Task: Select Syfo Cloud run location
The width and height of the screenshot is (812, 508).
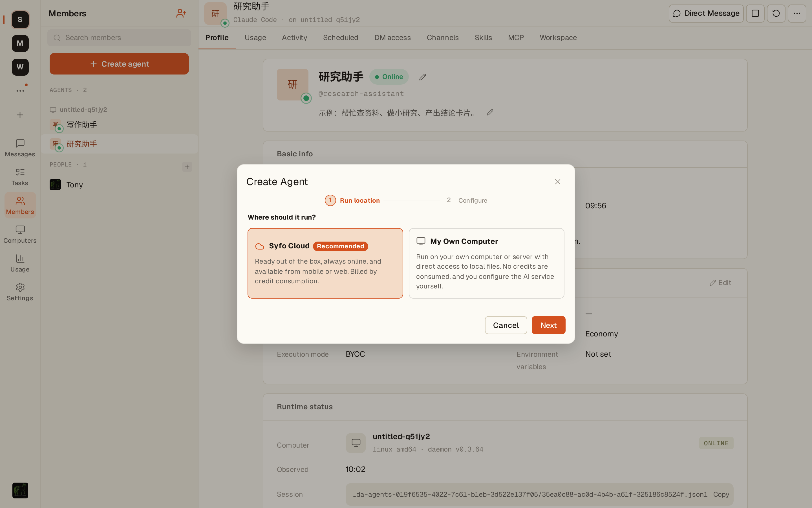Action: pyautogui.click(x=325, y=263)
